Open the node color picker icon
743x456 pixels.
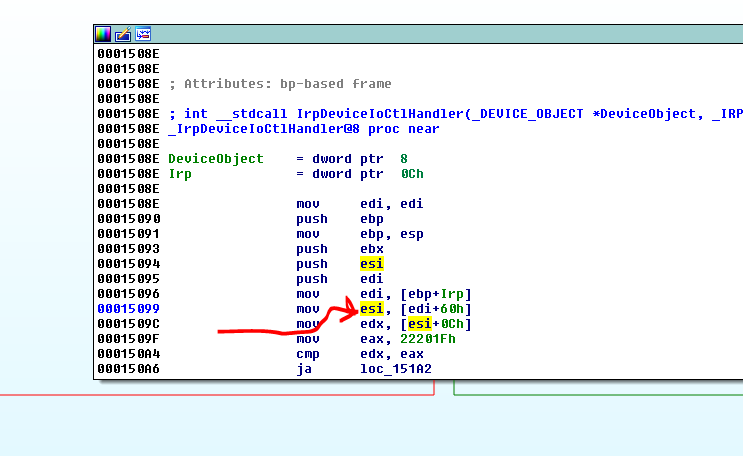(103, 34)
